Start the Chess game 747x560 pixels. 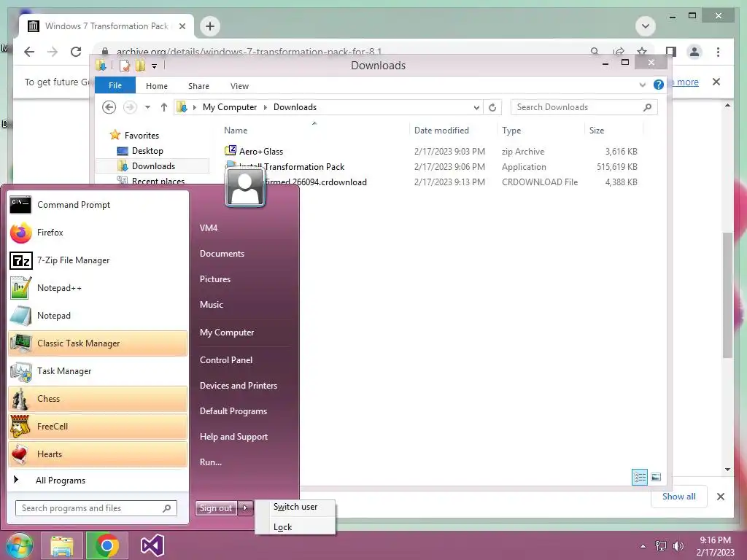[x=98, y=399]
